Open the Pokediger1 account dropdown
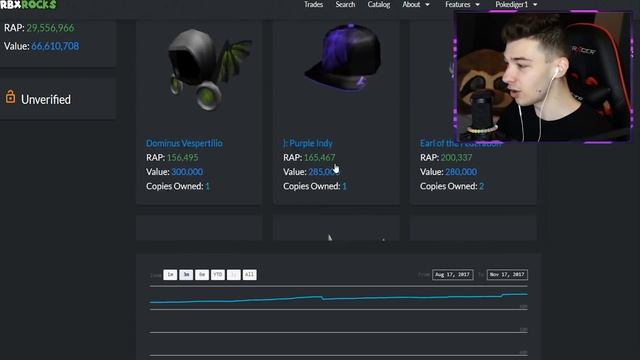The width and height of the screenshot is (640, 360). click(516, 4)
